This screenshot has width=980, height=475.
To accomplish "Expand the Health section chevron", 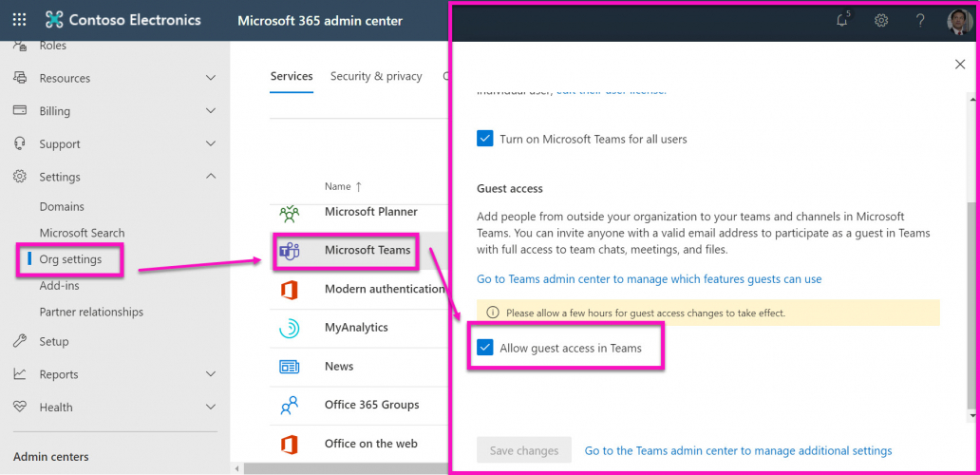I will tap(211, 407).
